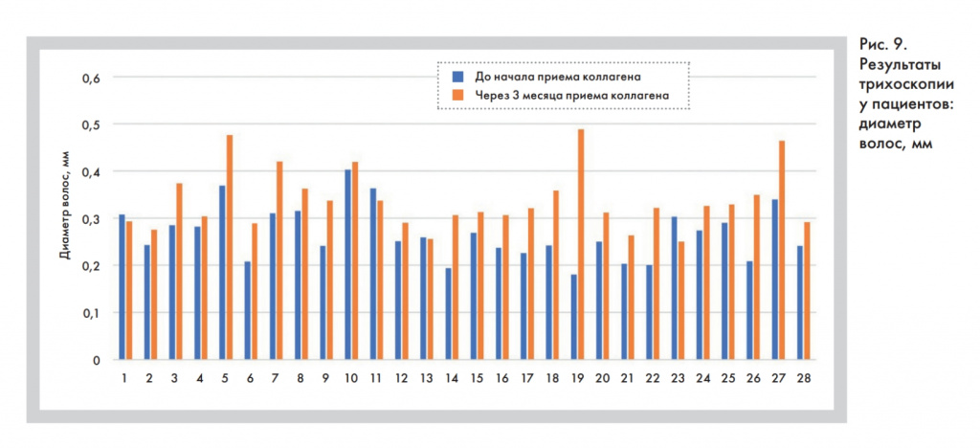Click the x-axis label '28'
980x448 pixels.
804,378
